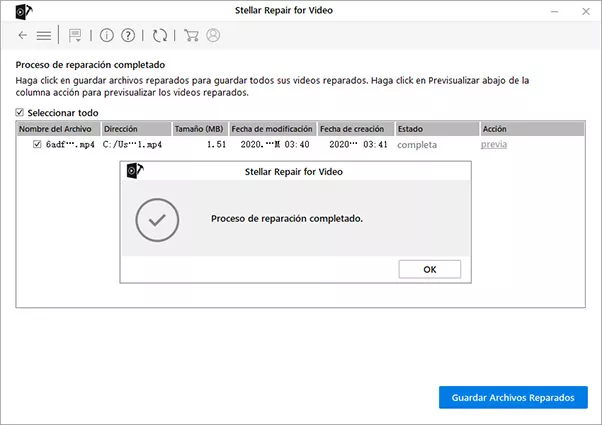Viewport: 602px width, 425px height.
Task: Toggle checkbox for 6adf….mp4 file
Action: click(x=37, y=144)
